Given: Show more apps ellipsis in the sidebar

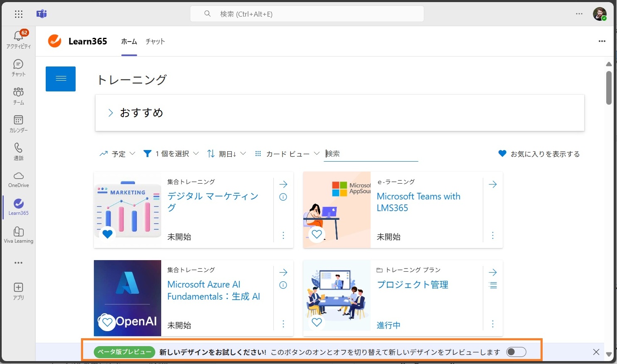Looking at the screenshot, I should tap(18, 263).
